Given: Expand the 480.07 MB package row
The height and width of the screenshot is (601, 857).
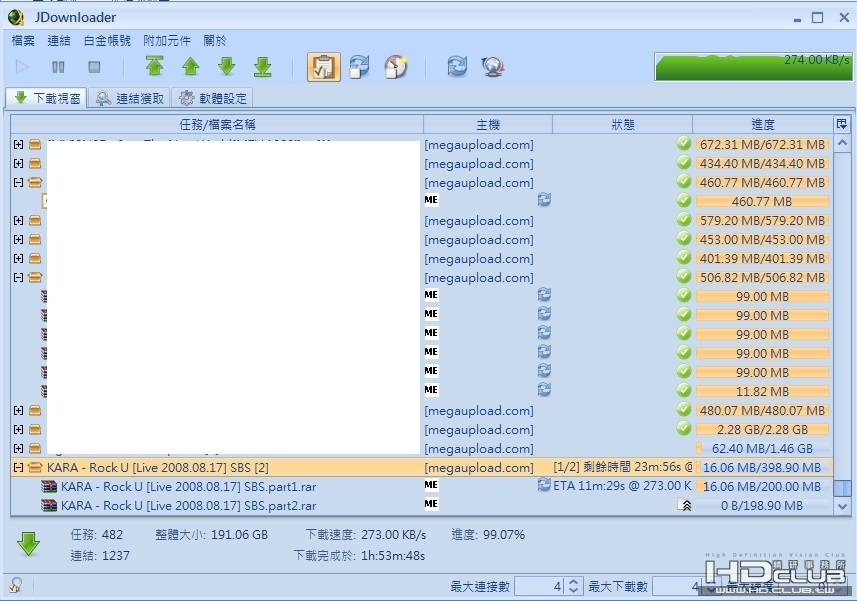Looking at the screenshot, I should [19, 410].
